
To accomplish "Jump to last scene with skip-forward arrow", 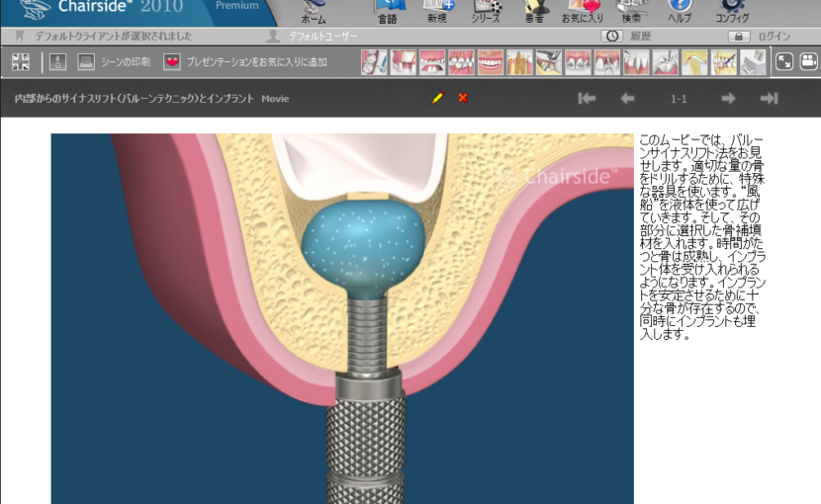I will 769,98.
